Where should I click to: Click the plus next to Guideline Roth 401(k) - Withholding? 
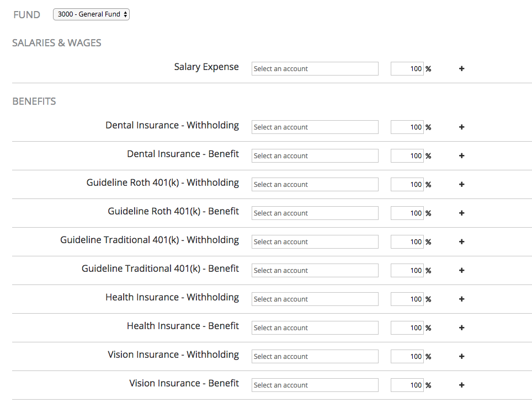coord(461,184)
